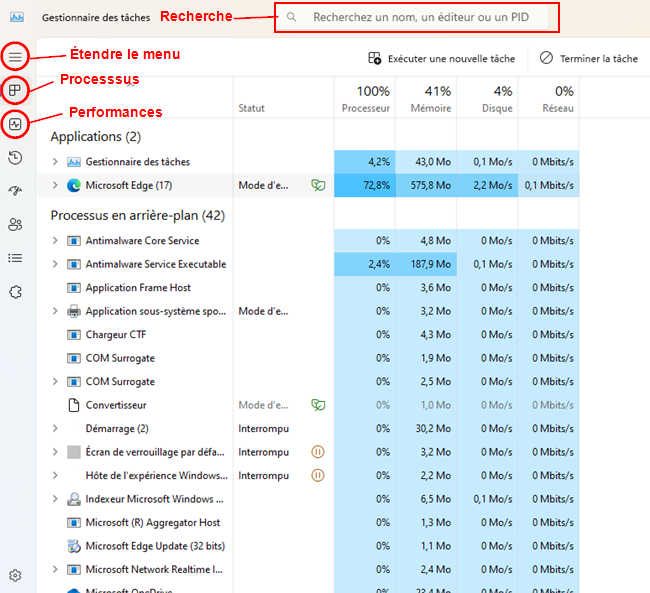The width and height of the screenshot is (650, 593).
Task: Open the startup apps tab icon
Action: [15, 191]
